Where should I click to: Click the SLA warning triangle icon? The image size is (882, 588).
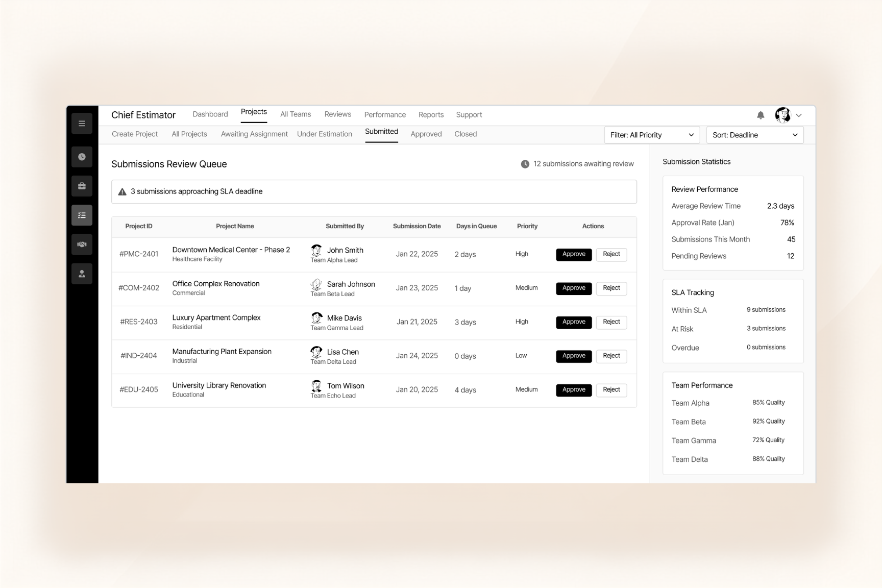[122, 192]
